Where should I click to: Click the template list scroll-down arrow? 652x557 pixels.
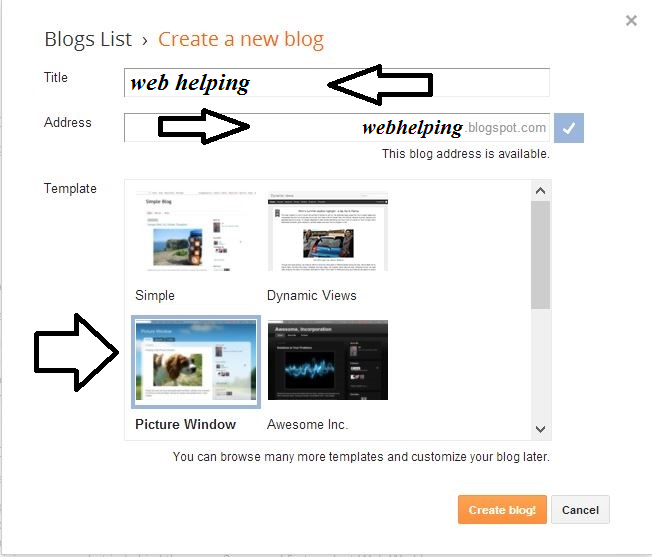point(541,429)
